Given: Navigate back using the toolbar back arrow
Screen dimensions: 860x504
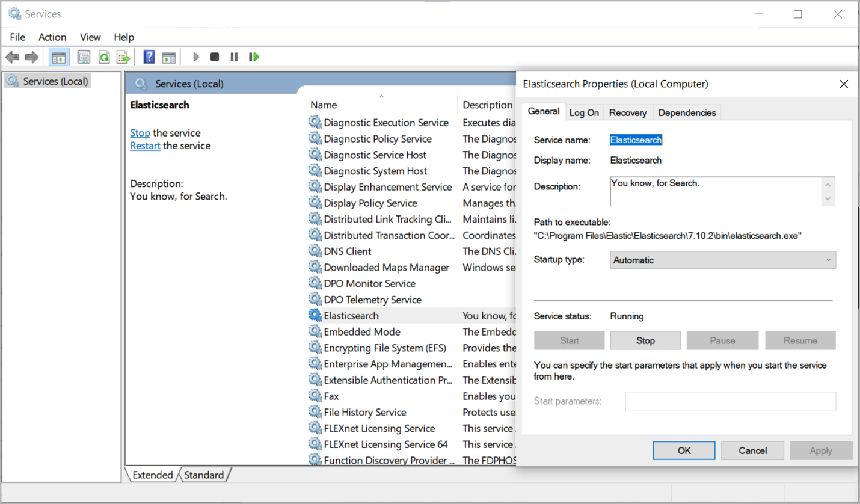Looking at the screenshot, I should 12,57.
